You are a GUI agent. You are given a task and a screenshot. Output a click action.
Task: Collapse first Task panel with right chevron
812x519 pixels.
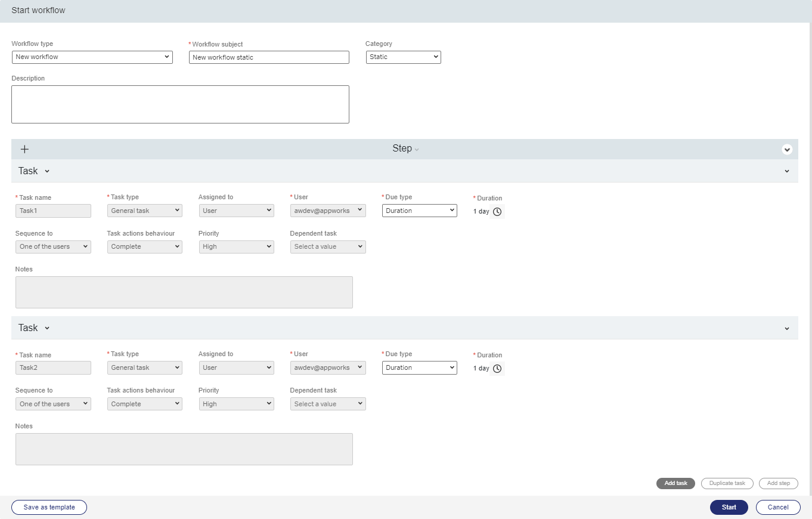pyautogui.click(x=787, y=171)
